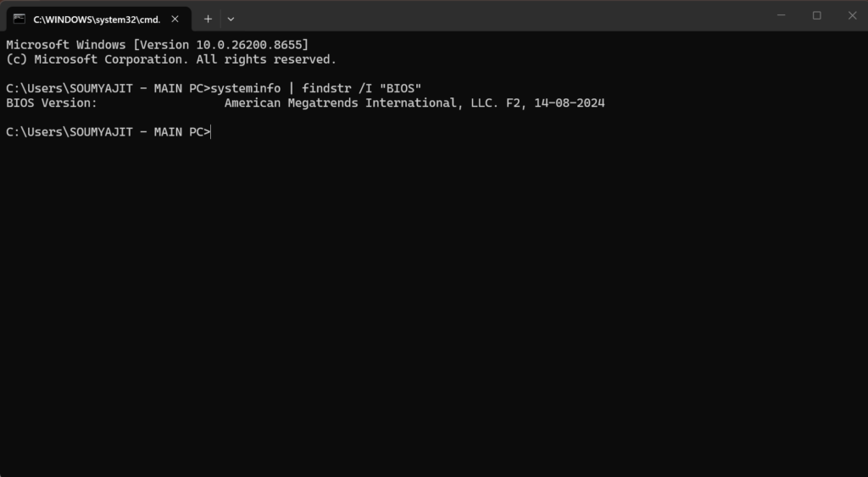868x477 pixels.
Task: Expand the new tab profile dropdown chevron
Action: [231, 19]
